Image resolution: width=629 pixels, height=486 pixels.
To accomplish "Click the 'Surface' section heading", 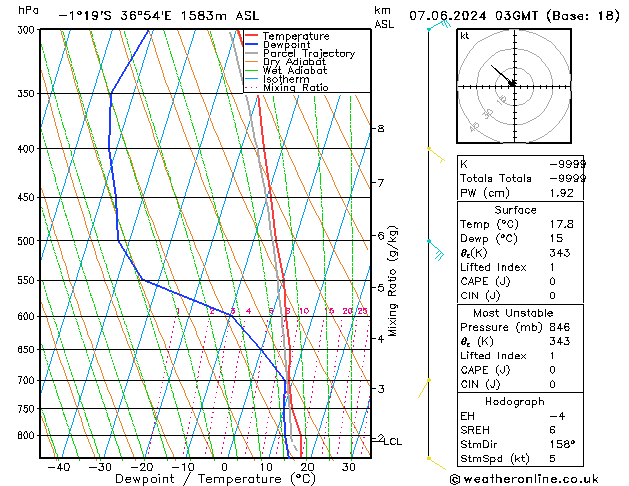I will tap(515, 210).
